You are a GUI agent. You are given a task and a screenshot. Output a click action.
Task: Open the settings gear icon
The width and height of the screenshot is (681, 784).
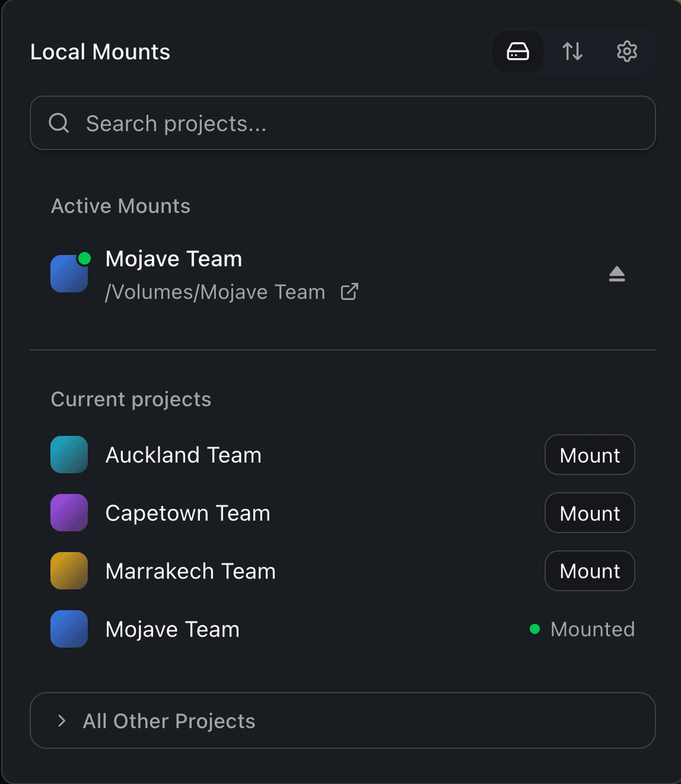click(x=626, y=52)
